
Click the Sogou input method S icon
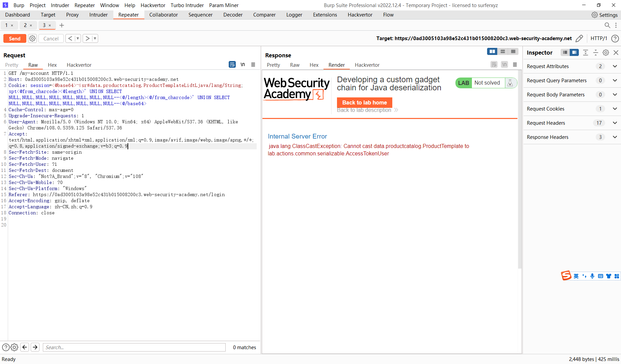tap(566, 276)
